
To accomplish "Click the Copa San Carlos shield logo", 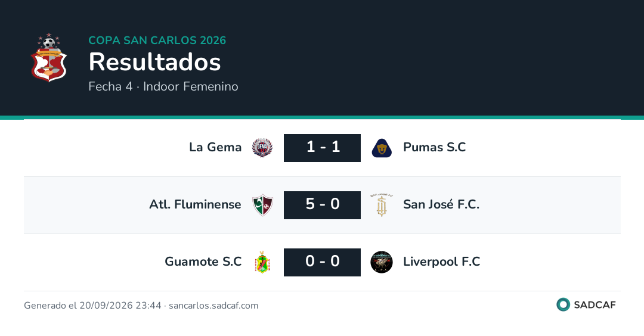I will click(x=49, y=57).
